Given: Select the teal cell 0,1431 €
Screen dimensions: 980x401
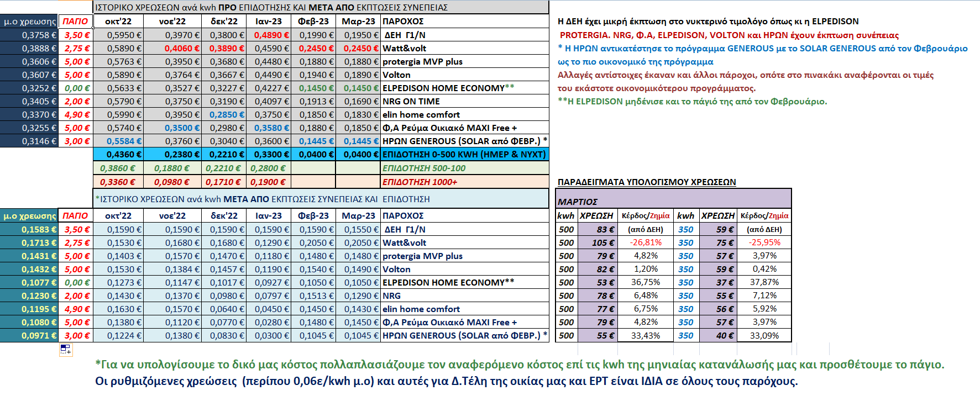Looking at the screenshot, I should (29, 256).
